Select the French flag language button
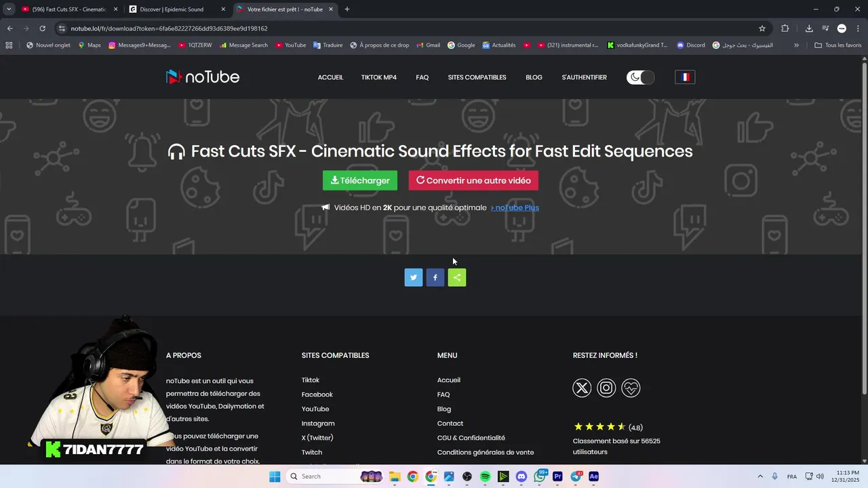The width and height of the screenshot is (868, 488). click(685, 77)
